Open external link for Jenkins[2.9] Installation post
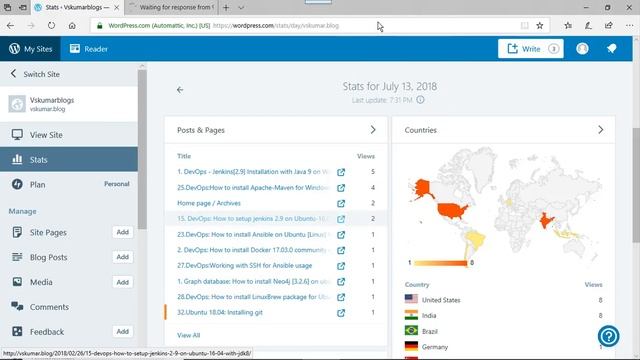640x360 pixels. pos(341,172)
